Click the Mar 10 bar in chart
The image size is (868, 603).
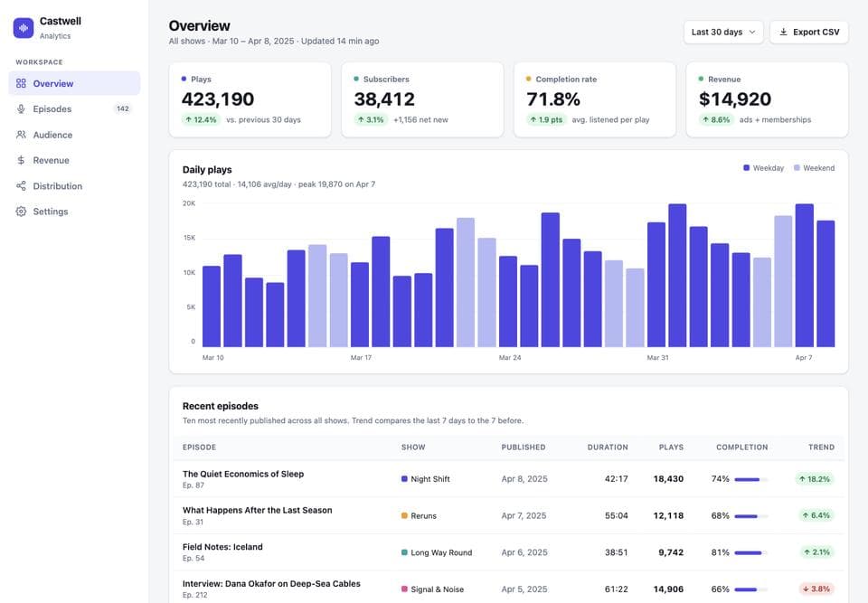click(212, 306)
